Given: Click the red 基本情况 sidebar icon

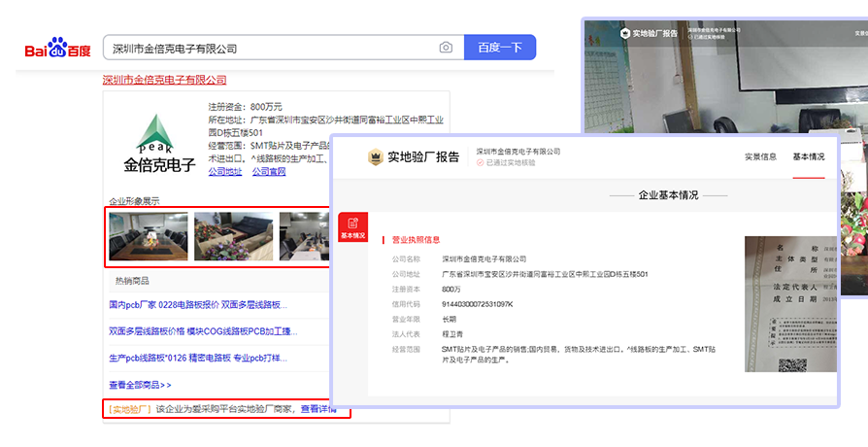Looking at the screenshot, I should [352, 224].
